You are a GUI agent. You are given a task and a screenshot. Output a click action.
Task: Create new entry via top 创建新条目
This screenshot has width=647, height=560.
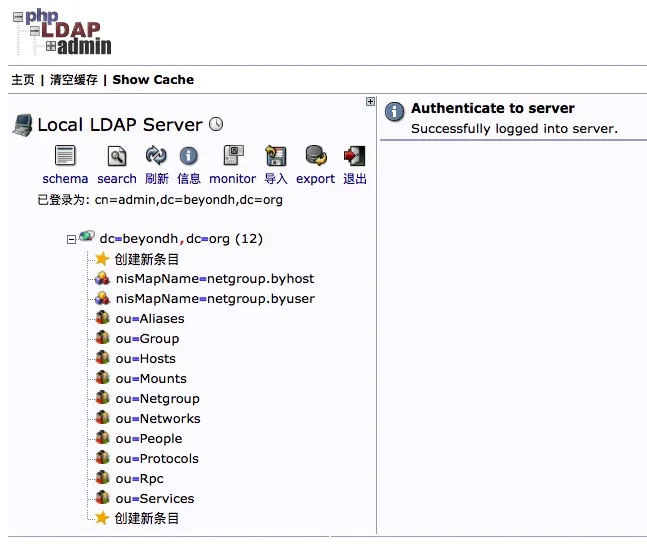pos(146,259)
